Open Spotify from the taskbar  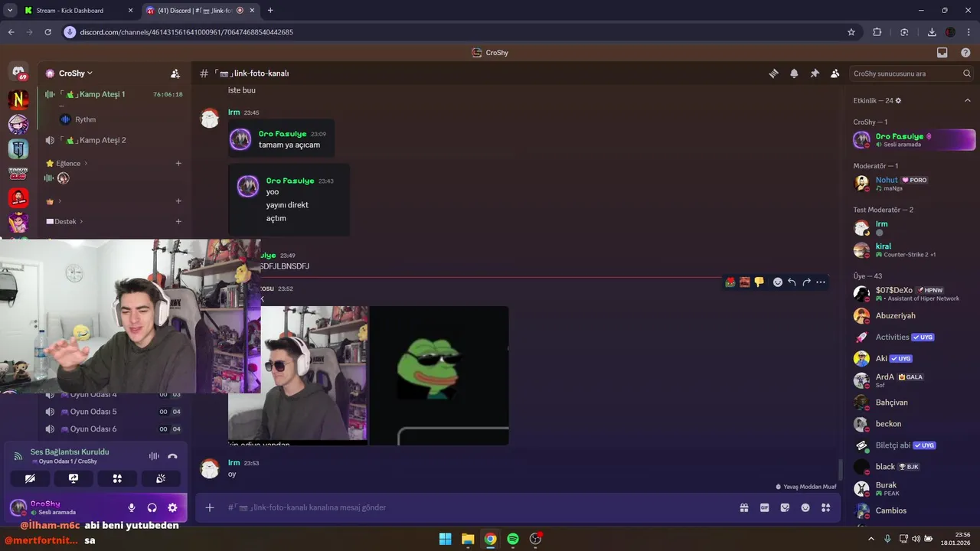click(x=513, y=539)
